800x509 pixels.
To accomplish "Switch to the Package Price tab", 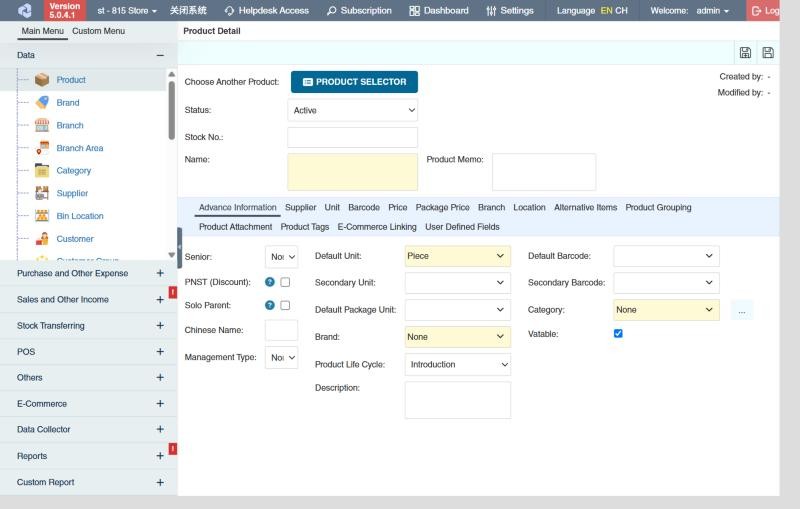I will click(x=442, y=207).
